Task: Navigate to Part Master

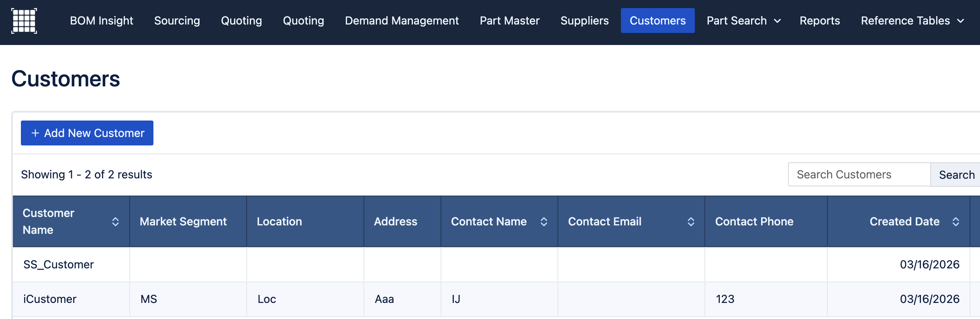Action: pyautogui.click(x=509, y=20)
